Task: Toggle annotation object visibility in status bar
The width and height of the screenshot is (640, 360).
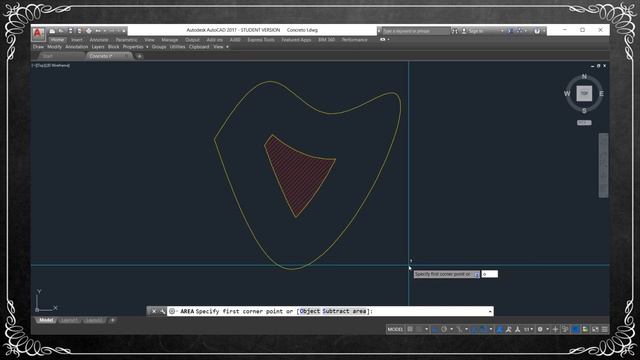Action: [x=500, y=329]
